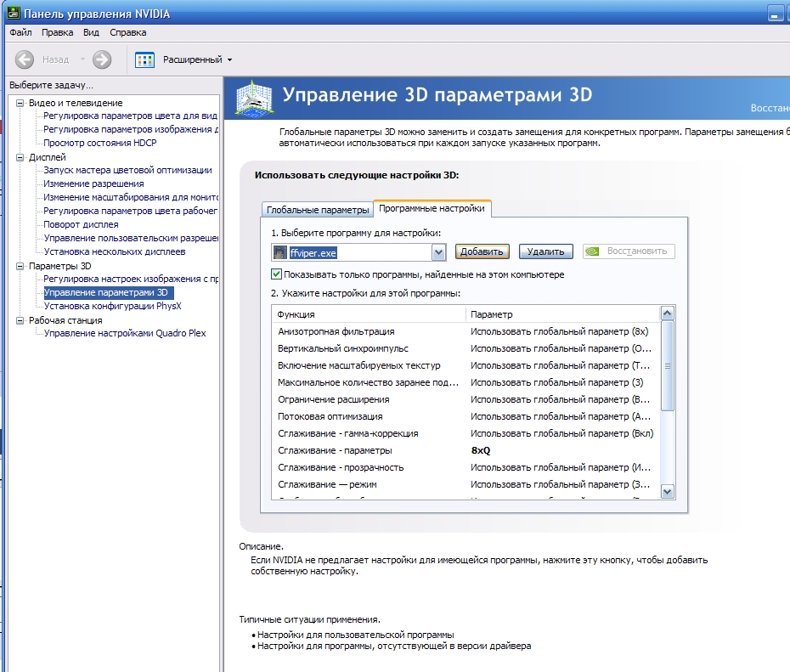Open the Правка menu
The width and height of the screenshot is (790, 672).
point(58,32)
